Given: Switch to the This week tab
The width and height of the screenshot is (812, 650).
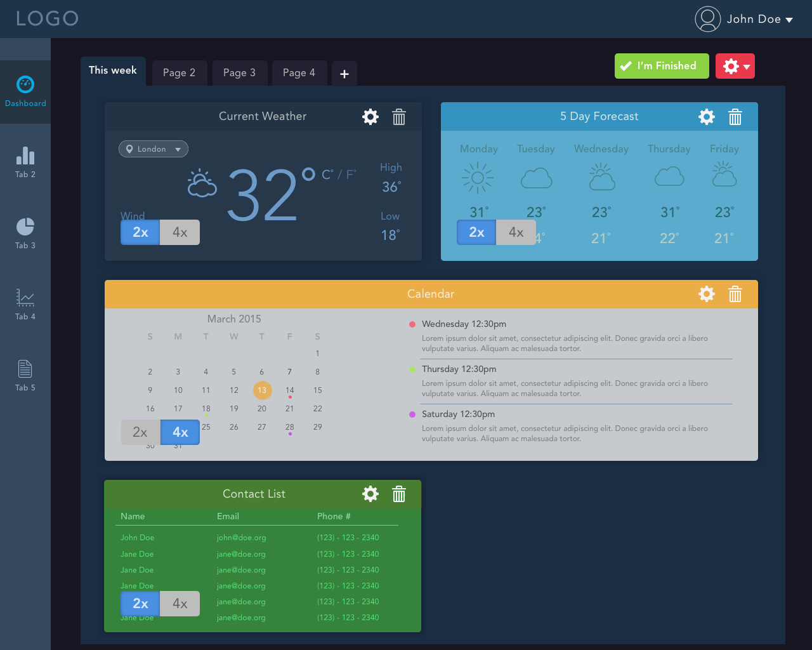Looking at the screenshot, I should coord(113,71).
